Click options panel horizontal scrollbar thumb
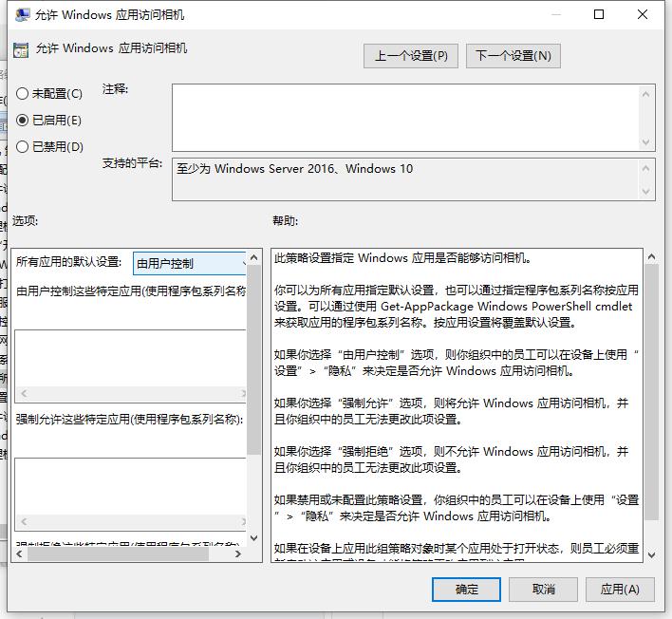Image resolution: width=672 pixels, height=619 pixels. [x=118, y=553]
